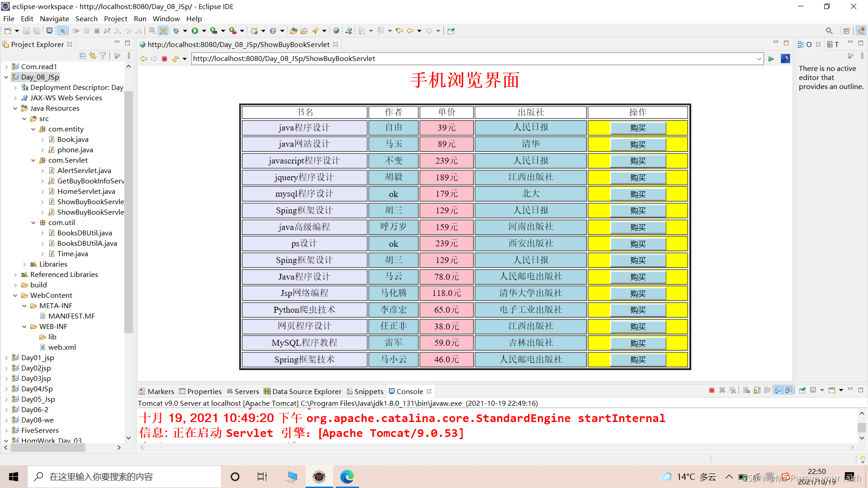Screen dimensions: 868x488
Task: Toggle Skip All Breakpoints button
Action: [62, 31]
